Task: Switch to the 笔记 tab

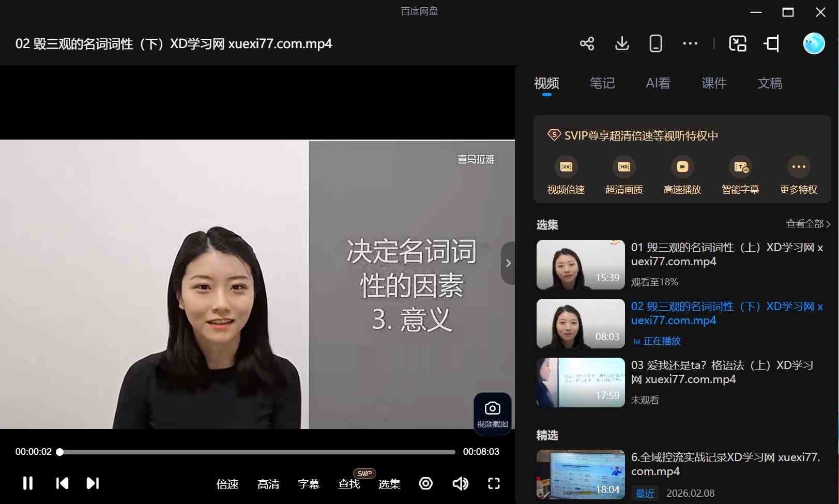Action: tap(602, 83)
